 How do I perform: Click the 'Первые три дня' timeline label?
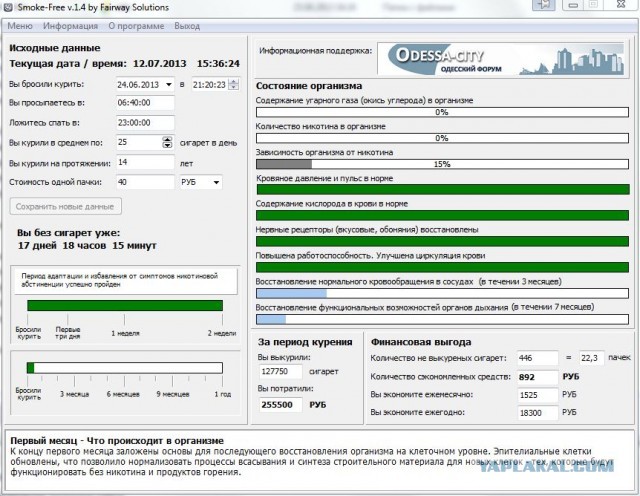pos(68,333)
